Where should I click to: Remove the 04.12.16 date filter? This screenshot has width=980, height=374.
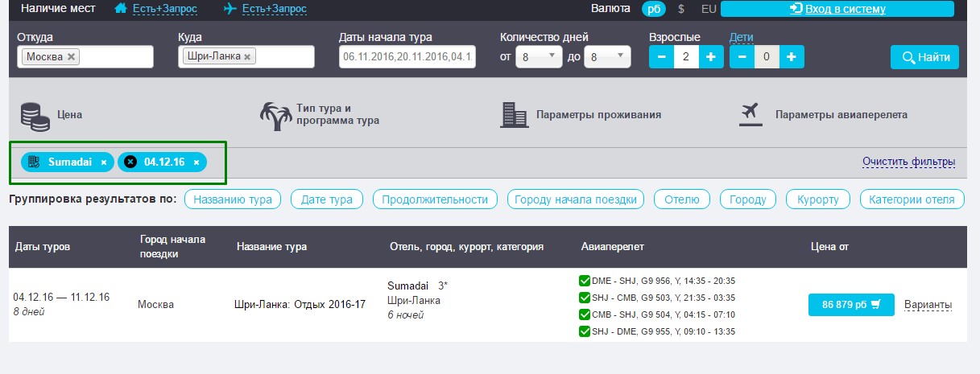point(196,162)
